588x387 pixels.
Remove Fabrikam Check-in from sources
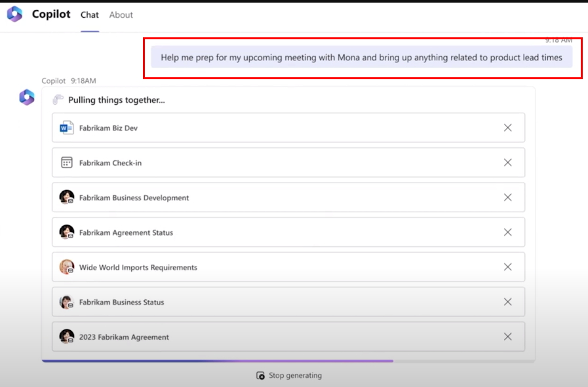point(508,162)
